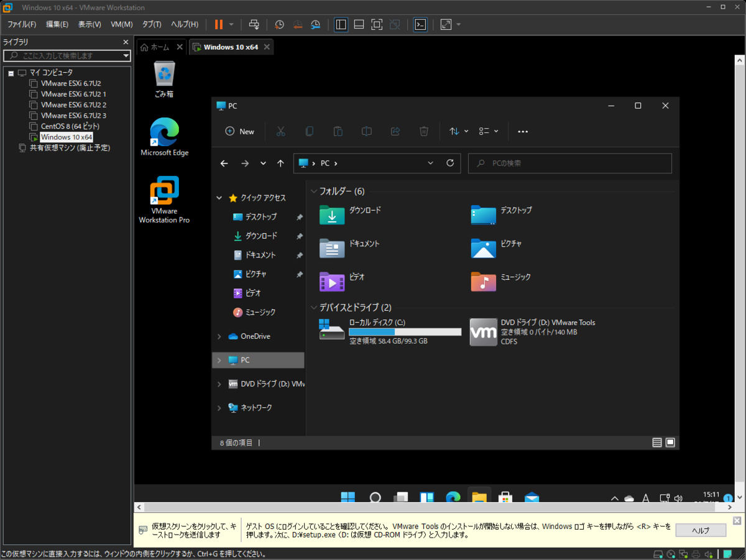
Task: Collapse the デバイスとドライブ (2) group
Action: click(x=314, y=308)
